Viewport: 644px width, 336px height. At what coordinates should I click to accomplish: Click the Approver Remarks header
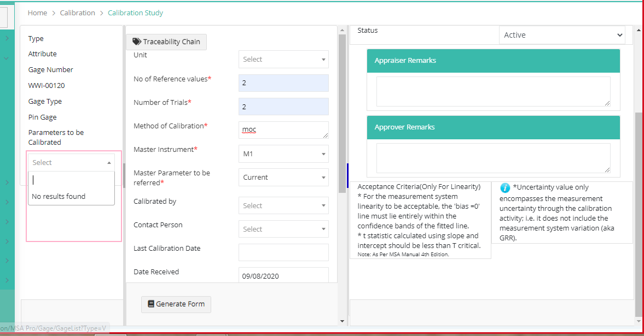pos(494,127)
